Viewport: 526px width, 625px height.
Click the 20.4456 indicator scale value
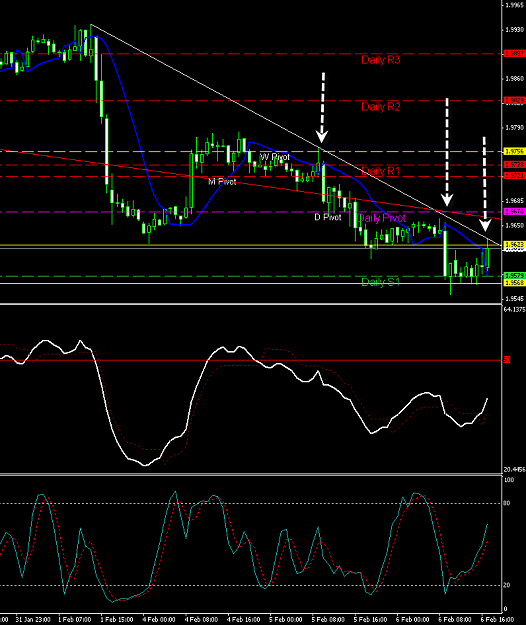514,470
